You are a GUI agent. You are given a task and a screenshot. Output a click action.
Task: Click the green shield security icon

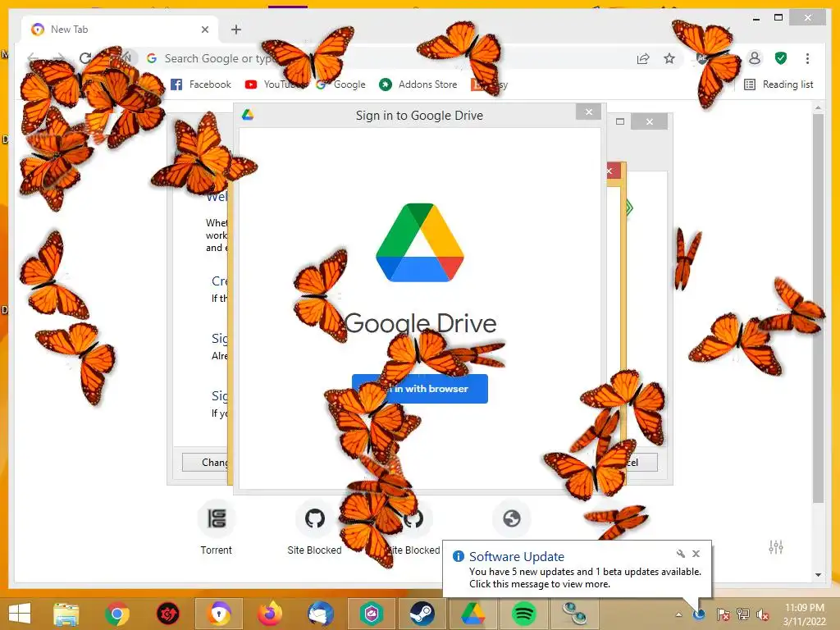pos(781,58)
